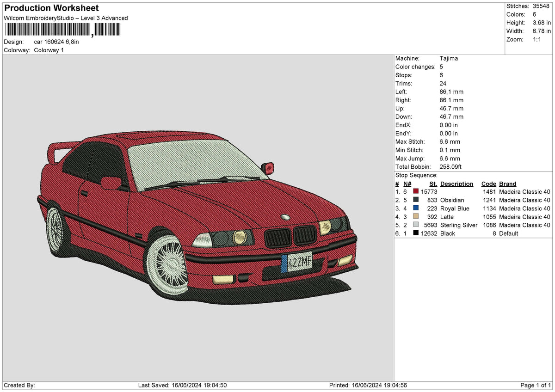Click the Min Stitch value 0.1 mm
555x392 pixels.
pyautogui.click(x=450, y=150)
